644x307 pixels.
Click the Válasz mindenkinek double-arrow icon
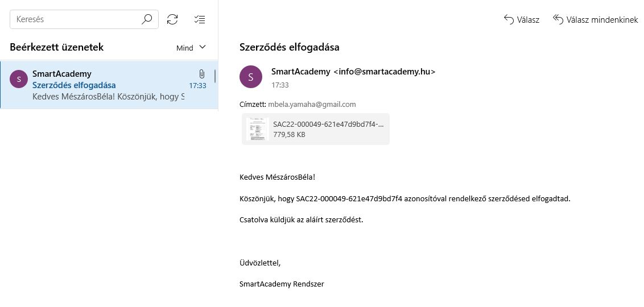(x=558, y=20)
